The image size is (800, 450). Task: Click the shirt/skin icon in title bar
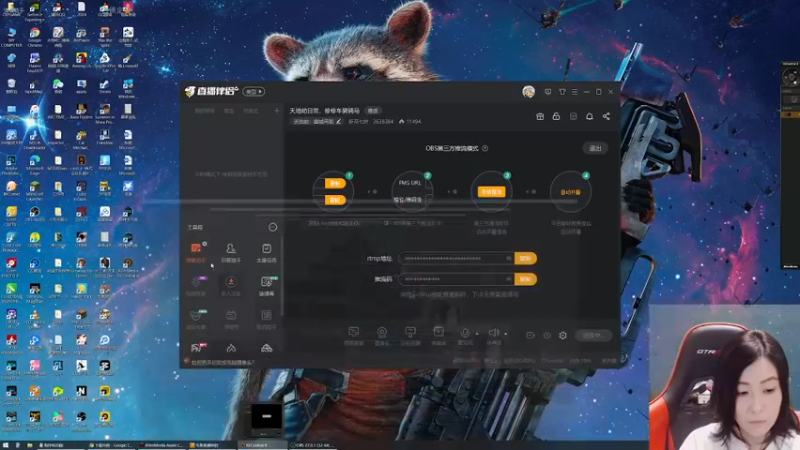point(562,92)
